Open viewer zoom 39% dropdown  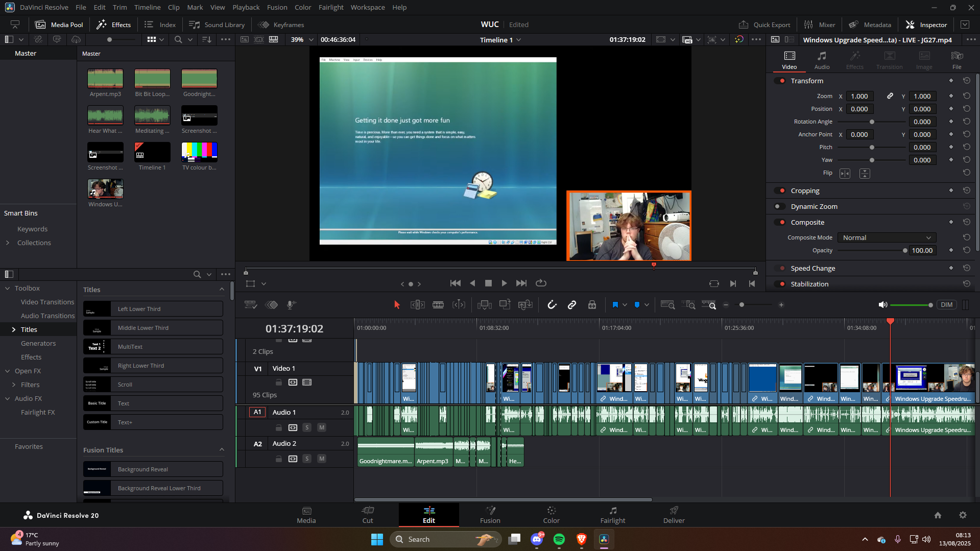pyautogui.click(x=301, y=39)
